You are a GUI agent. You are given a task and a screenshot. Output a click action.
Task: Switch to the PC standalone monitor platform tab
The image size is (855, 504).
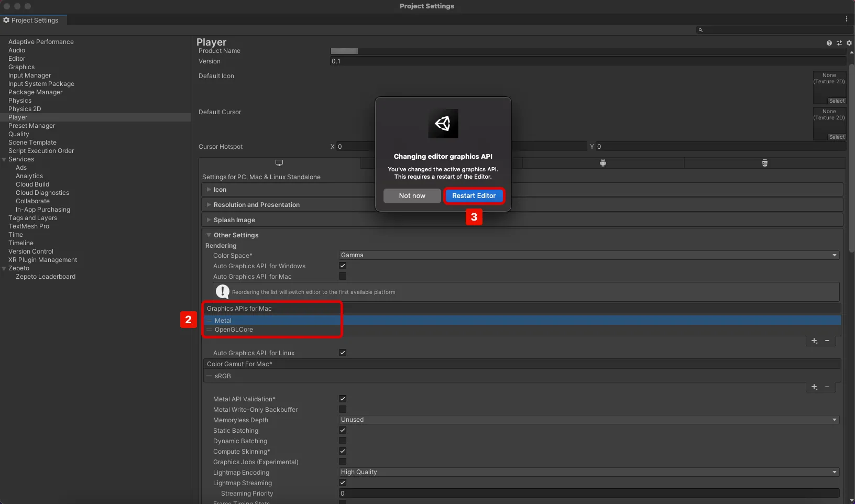pyautogui.click(x=279, y=163)
